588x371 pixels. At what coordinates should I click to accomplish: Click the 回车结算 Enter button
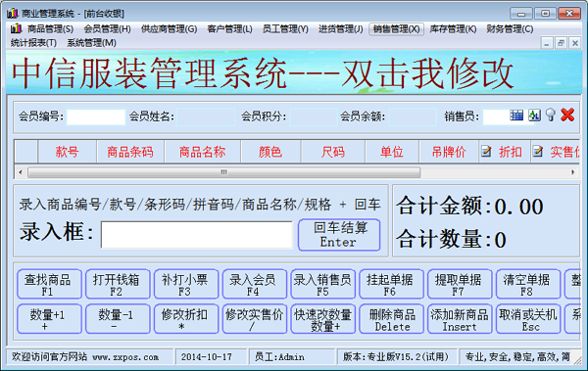pos(339,235)
